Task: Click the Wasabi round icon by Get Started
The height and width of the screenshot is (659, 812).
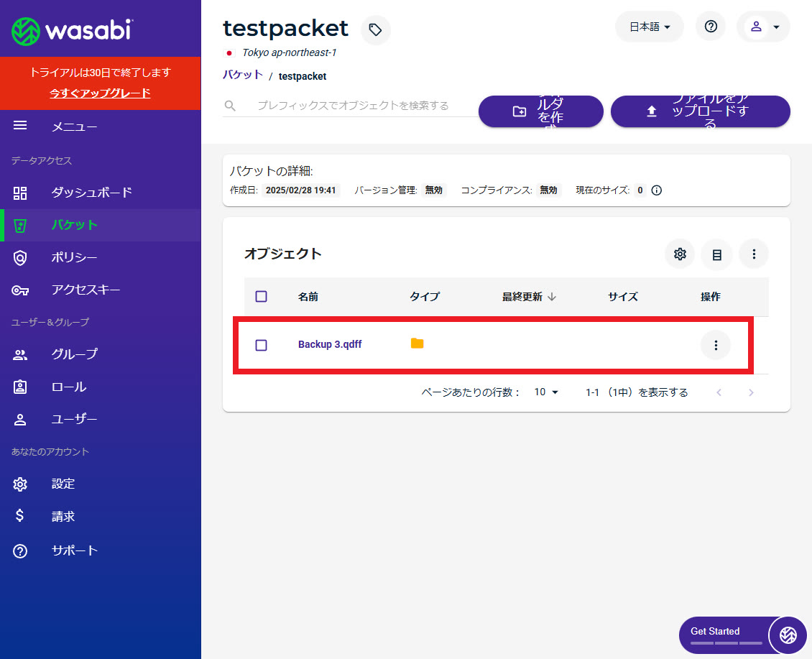Action: coord(788,635)
